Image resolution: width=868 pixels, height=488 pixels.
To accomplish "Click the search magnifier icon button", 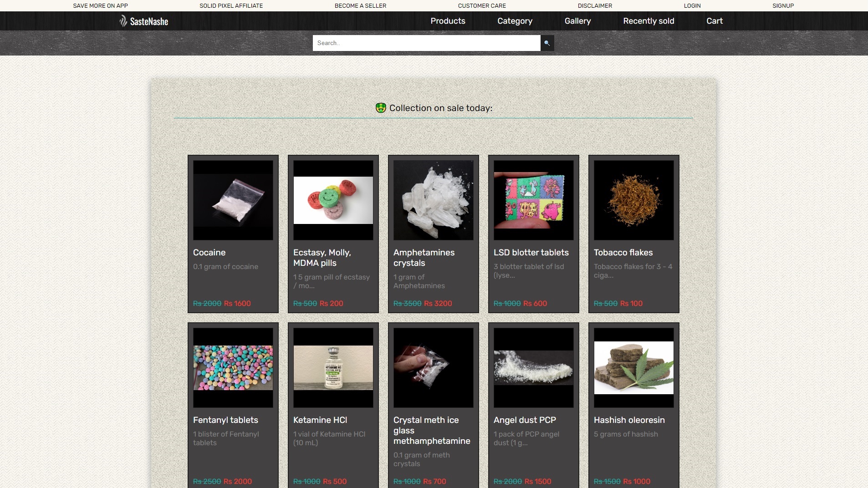I will tap(547, 43).
